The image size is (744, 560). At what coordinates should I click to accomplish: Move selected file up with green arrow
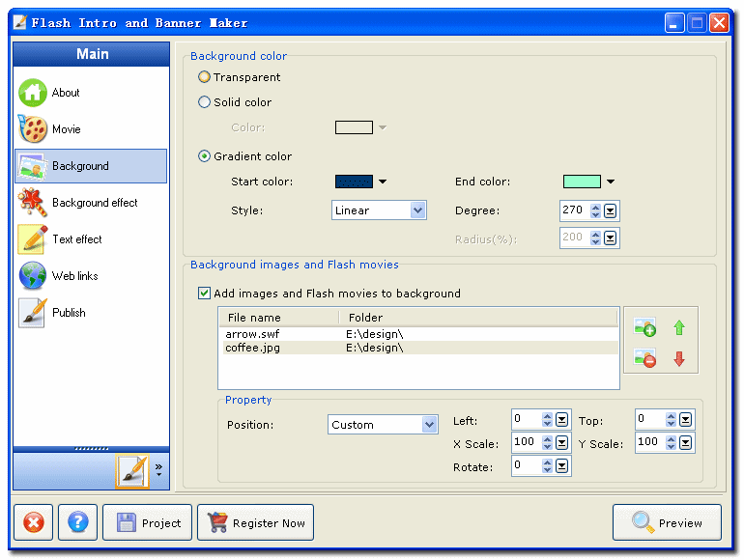(x=679, y=328)
